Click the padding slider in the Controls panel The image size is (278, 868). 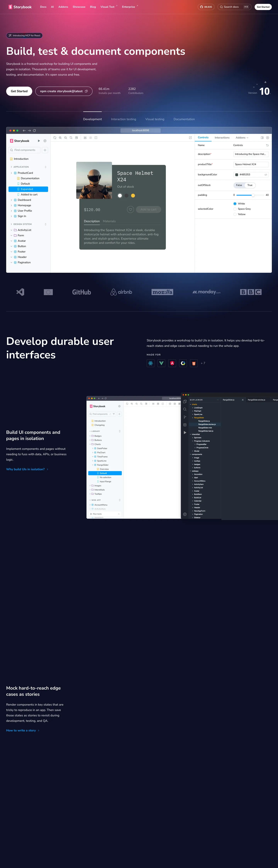[250, 195]
